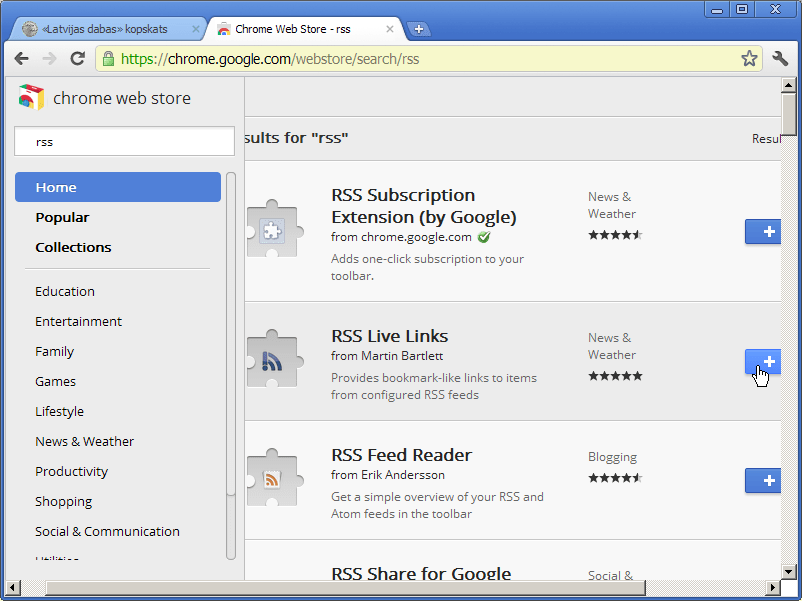Image resolution: width=802 pixels, height=601 pixels.
Task: Click the sidebar category list scrollbar
Action: 231,366
